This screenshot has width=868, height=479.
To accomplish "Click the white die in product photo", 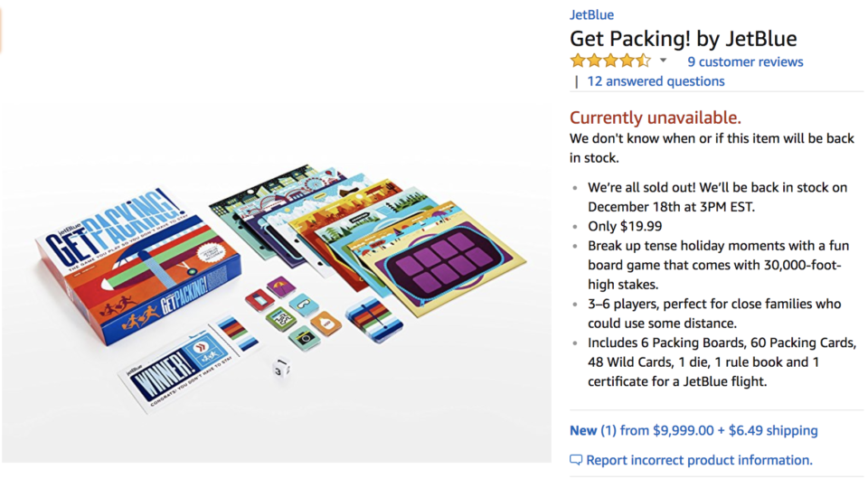I will click(x=281, y=368).
